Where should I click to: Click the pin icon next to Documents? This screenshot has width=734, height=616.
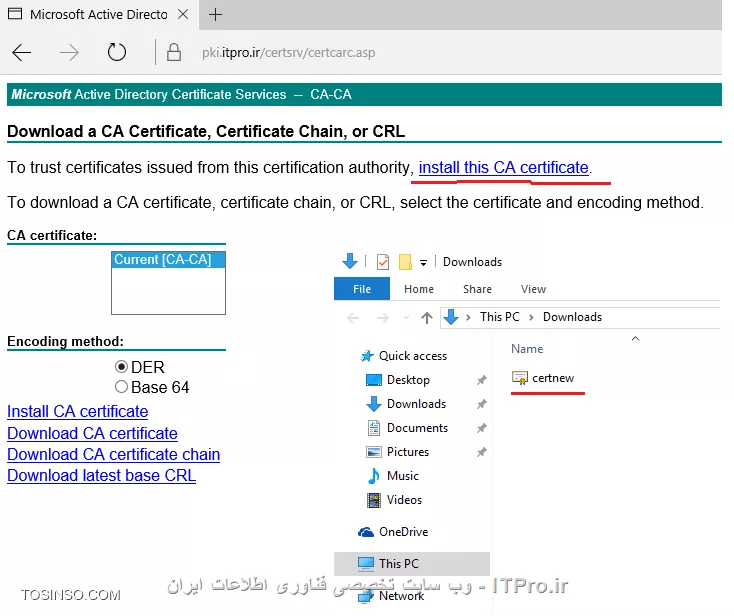pyautogui.click(x=481, y=428)
